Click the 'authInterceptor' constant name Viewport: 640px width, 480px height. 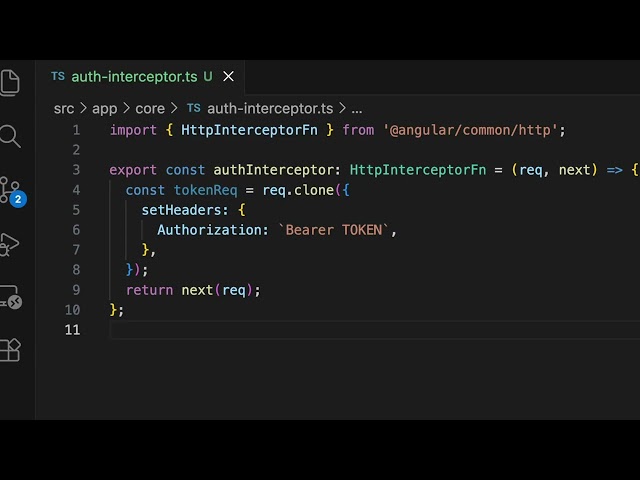point(273,170)
